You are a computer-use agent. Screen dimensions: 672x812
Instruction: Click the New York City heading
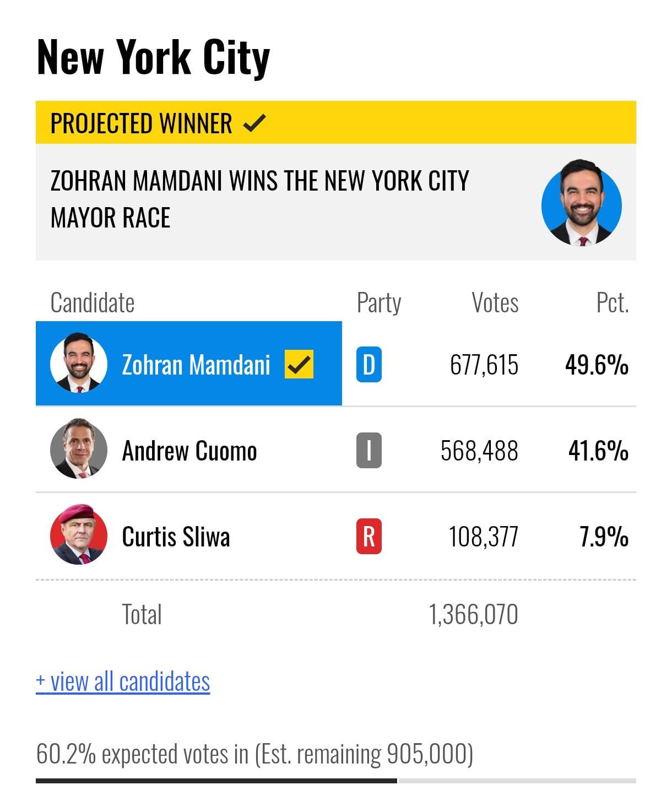click(x=153, y=57)
